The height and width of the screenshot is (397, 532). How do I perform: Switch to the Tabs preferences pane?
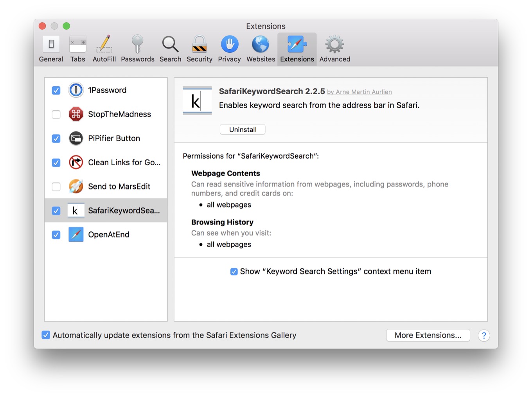click(77, 49)
